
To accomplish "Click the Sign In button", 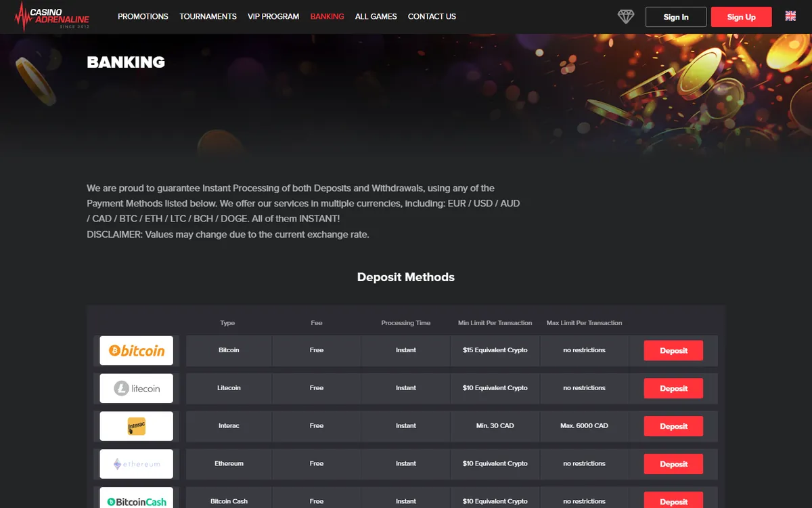I will pos(676,17).
